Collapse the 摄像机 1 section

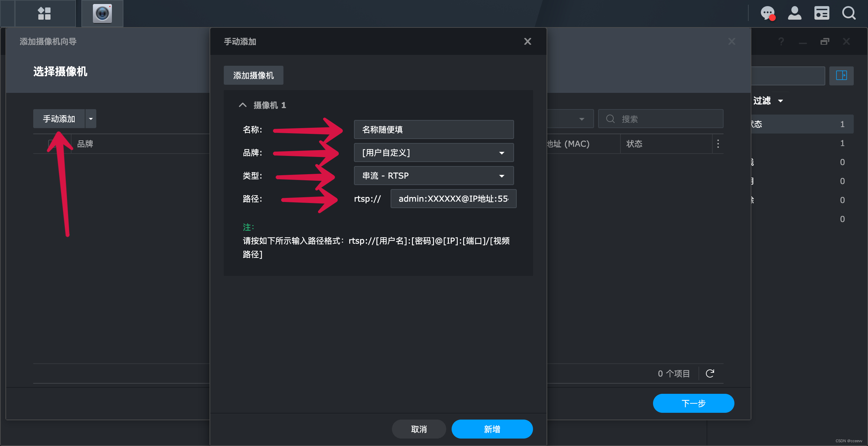pyautogui.click(x=243, y=105)
